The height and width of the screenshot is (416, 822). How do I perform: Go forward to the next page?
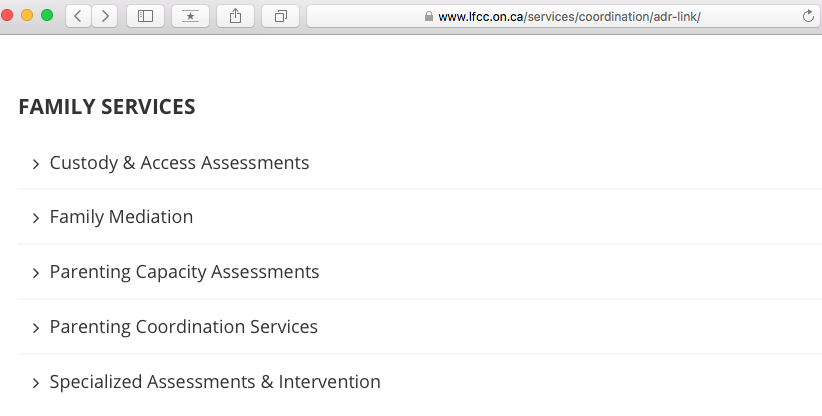104,16
